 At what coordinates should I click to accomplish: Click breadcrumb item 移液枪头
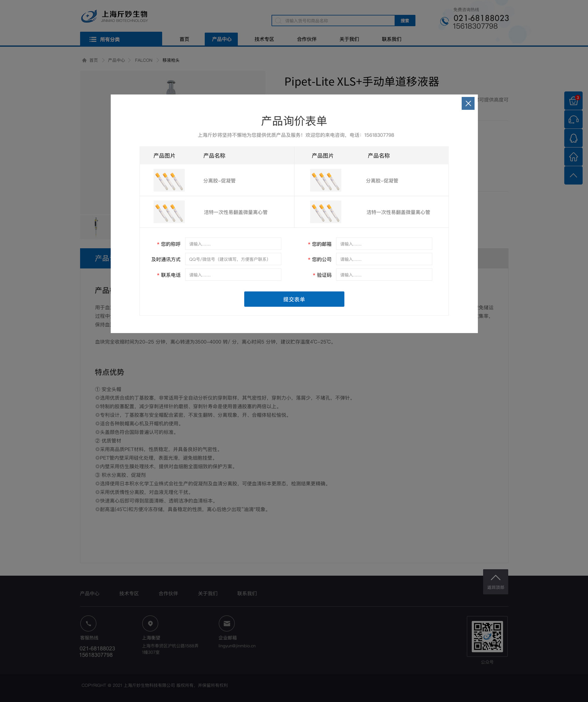click(x=171, y=60)
